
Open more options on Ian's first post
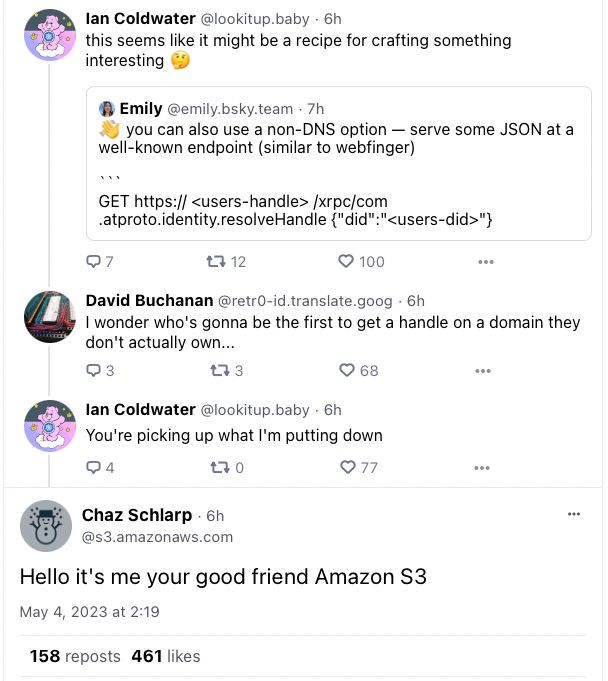click(x=486, y=262)
